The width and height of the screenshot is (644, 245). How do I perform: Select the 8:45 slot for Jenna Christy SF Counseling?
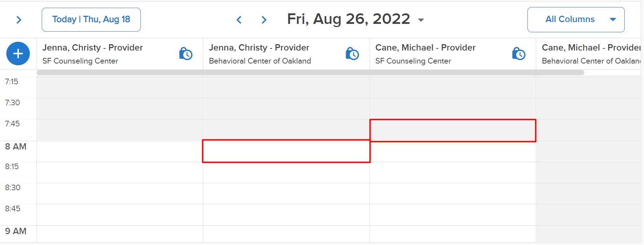point(120,215)
